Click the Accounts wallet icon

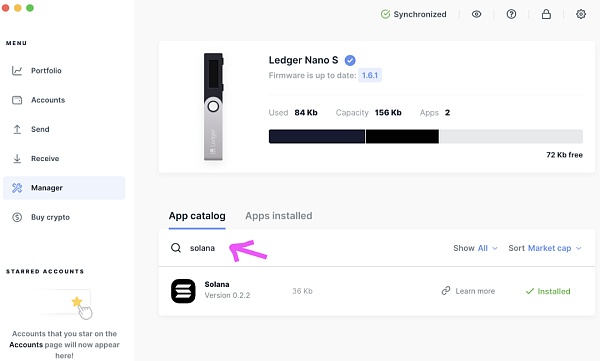pos(17,100)
